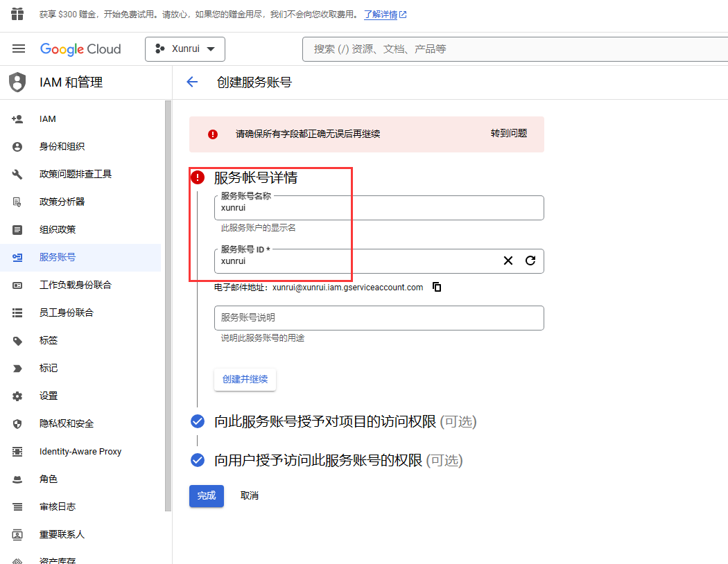Go back with the blue arrow
Viewport: 728px width, 564px height.
pyautogui.click(x=192, y=82)
